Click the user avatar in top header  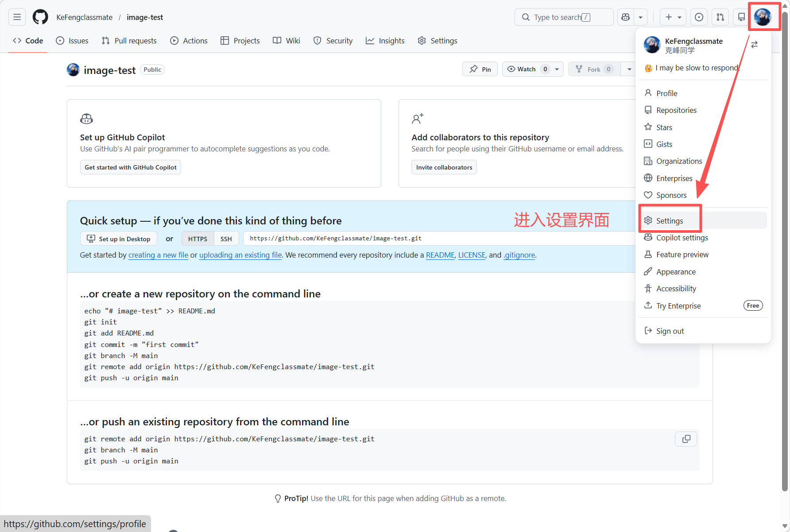pyautogui.click(x=763, y=17)
